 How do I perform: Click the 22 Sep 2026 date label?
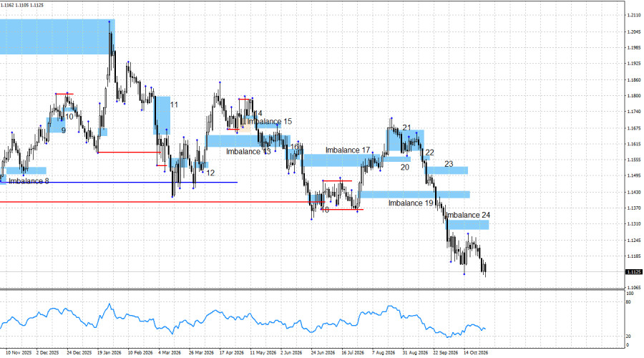[446, 353]
